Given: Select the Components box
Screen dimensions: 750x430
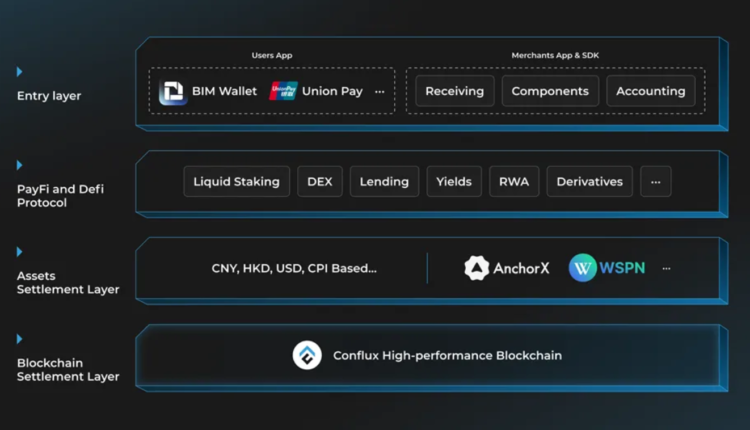Looking at the screenshot, I should [550, 91].
